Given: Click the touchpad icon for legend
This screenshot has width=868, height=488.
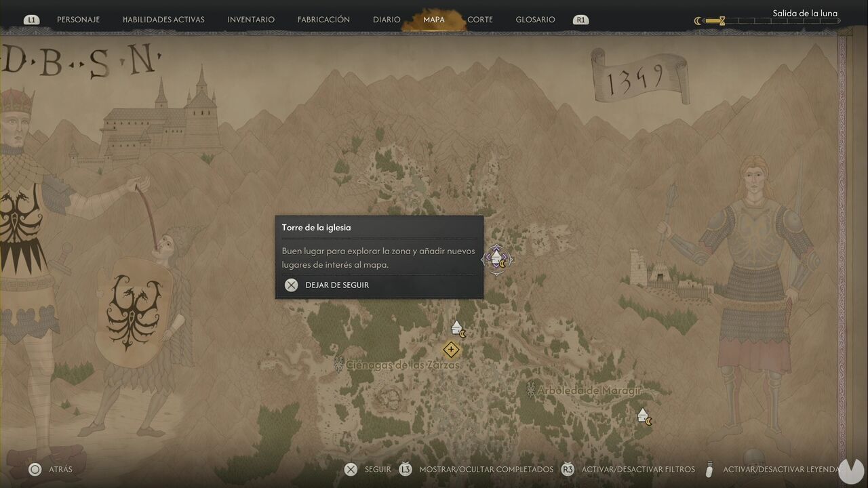Looking at the screenshot, I should [x=710, y=469].
